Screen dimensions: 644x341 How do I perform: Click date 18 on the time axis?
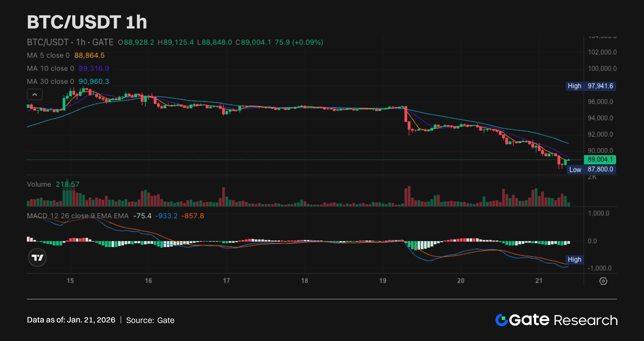[305, 281]
